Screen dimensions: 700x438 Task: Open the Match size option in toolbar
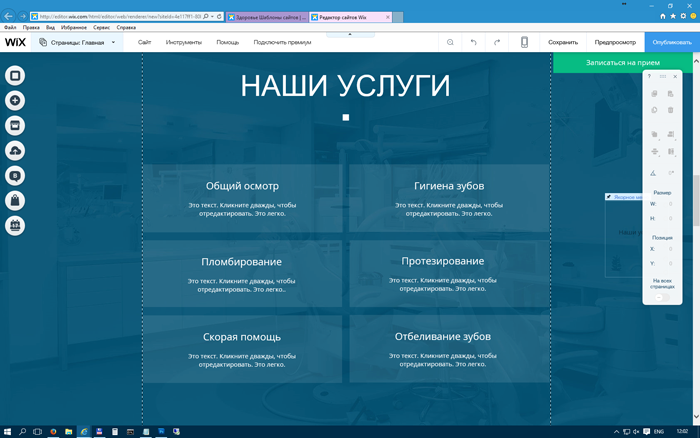[671, 152]
